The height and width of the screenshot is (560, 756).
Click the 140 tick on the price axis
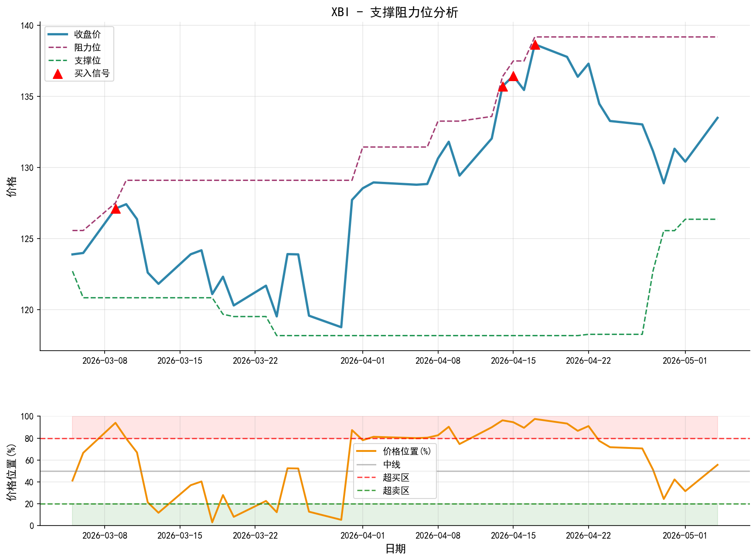(x=27, y=26)
